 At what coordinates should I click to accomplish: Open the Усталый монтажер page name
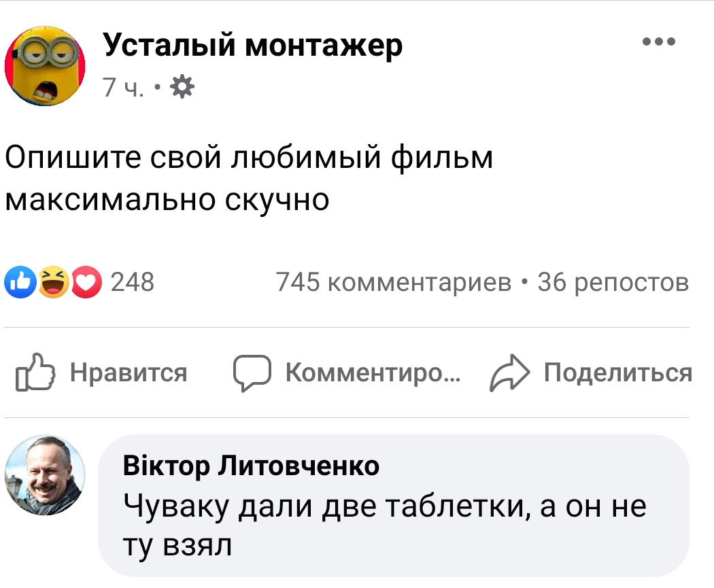[253, 45]
